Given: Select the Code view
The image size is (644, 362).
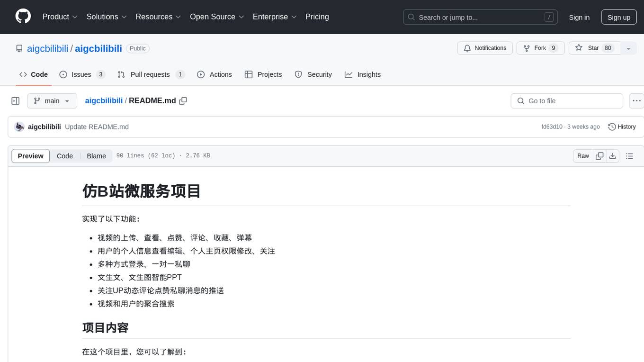Looking at the screenshot, I should [x=65, y=156].
